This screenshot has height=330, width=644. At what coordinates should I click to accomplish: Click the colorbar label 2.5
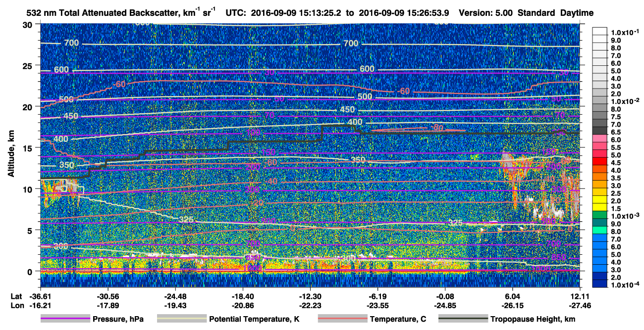click(x=615, y=193)
